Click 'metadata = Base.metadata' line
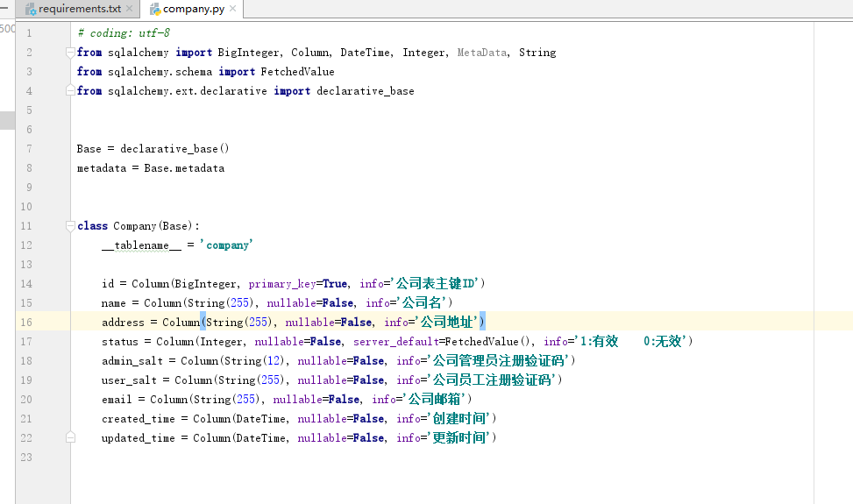Screen dimensions: 853x504 pos(151,168)
